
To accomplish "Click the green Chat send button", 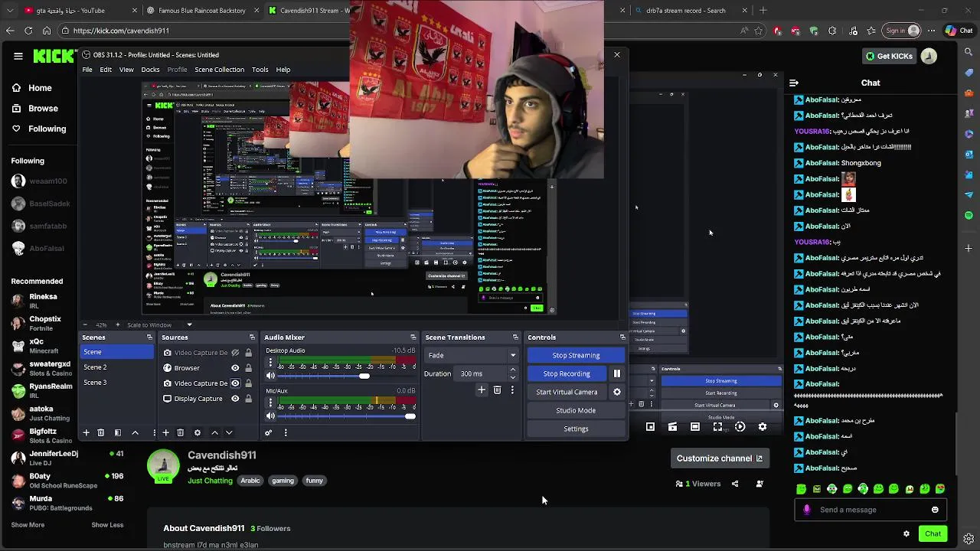I will click(933, 534).
